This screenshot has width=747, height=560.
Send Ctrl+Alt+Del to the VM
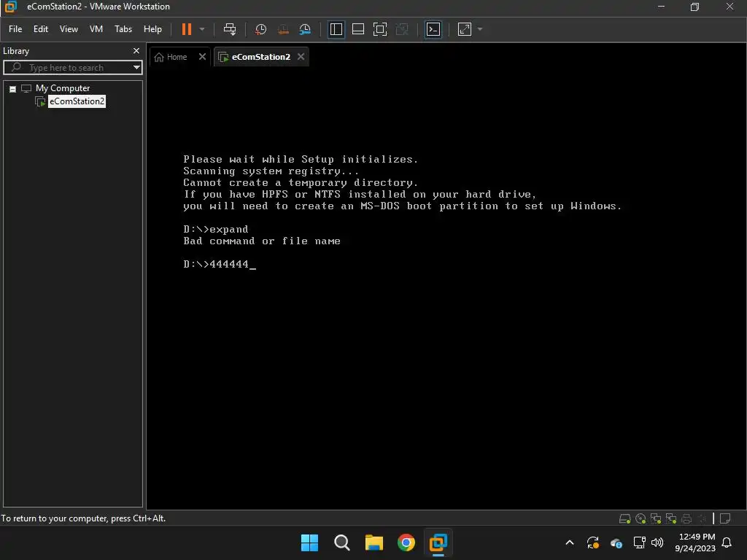click(230, 29)
